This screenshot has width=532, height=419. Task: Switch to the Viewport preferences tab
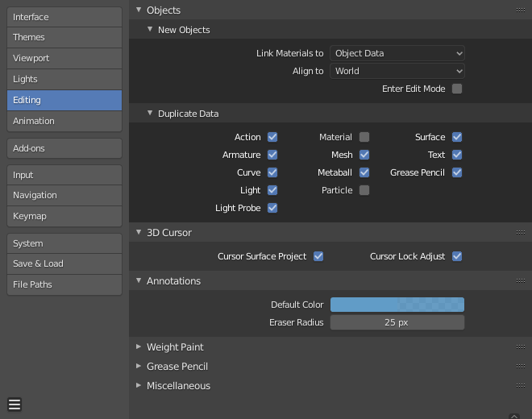tap(64, 58)
